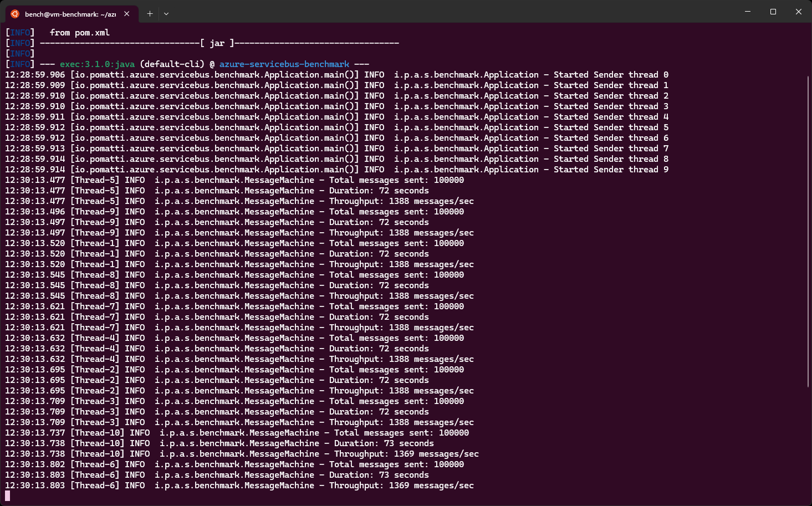Minimize the terminal window

coord(748,12)
